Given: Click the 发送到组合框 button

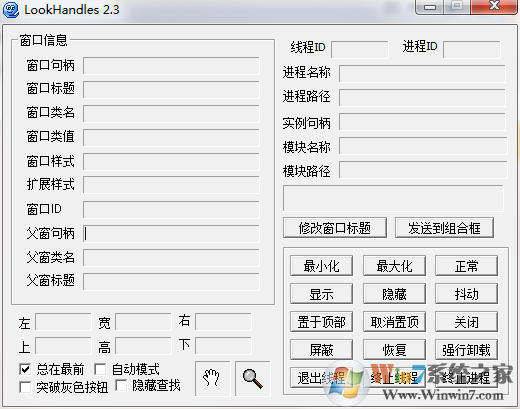Looking at the screenshot, I should (x=444, y=228).
